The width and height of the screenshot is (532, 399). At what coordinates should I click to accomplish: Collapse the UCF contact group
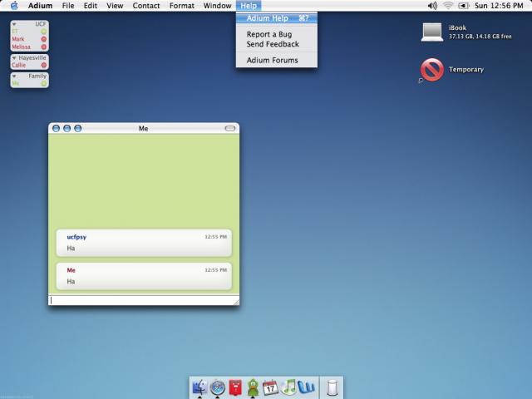pyautogui.click(x=14, y=24)
